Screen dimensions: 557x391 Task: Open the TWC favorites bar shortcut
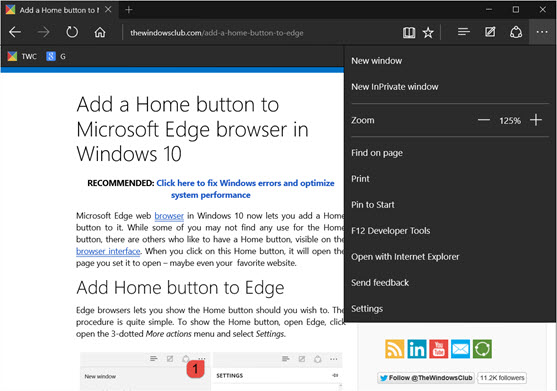point(22,56)
